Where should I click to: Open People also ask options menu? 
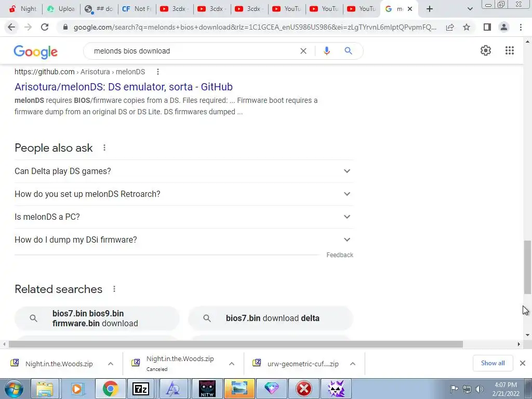pyautogui.click(x=104, y=148)
